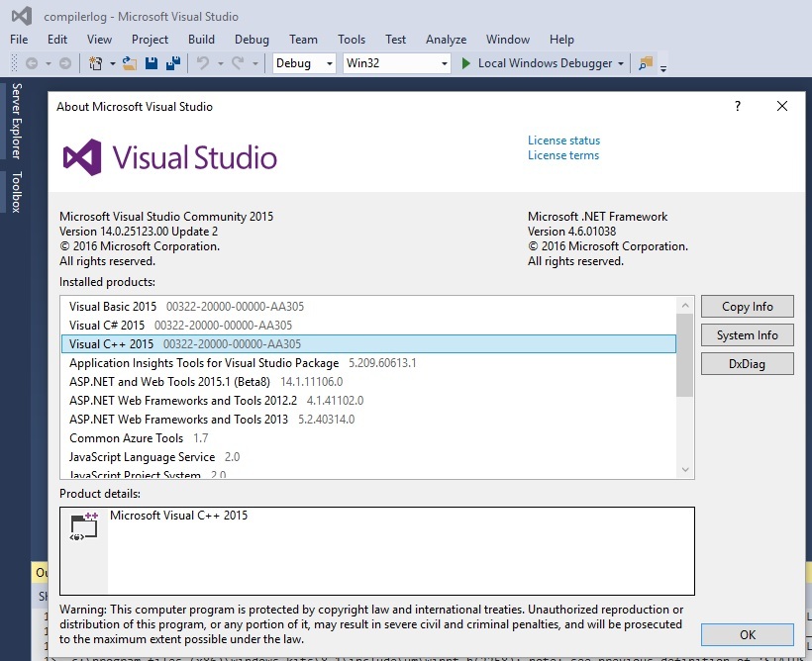The image size is (812, 661).
Task: Open the File menu
Action: coord(19,40)
